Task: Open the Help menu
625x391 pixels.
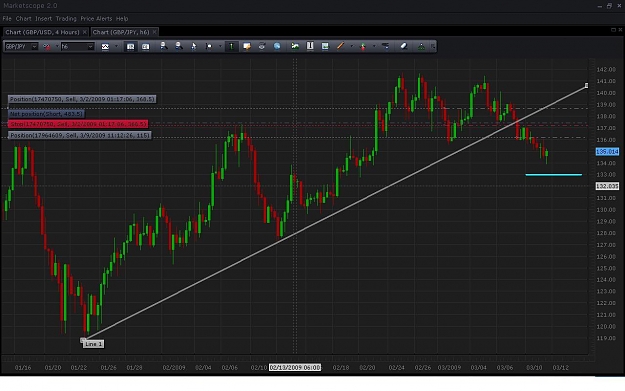Action: pyautogui.click(x=122, y=19)
